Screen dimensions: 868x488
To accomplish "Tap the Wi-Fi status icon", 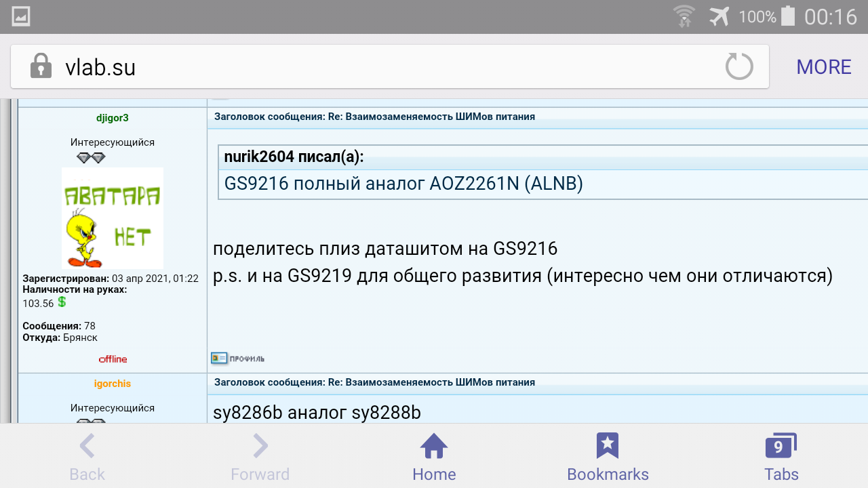I will pyautogui.click(x=684, y=16).
